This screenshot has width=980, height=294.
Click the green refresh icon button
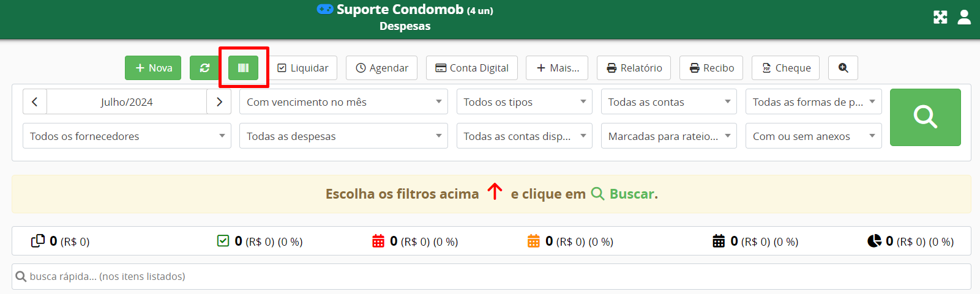204,68
